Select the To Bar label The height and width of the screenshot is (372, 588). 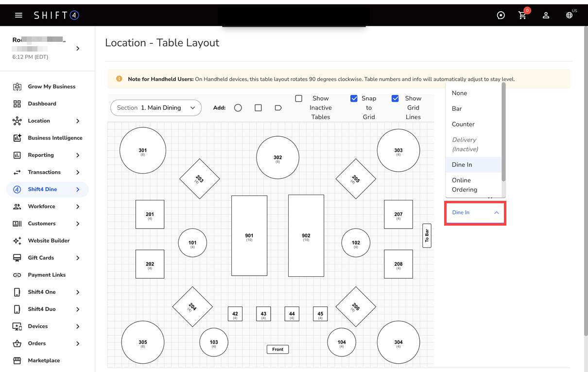[427, 235]
